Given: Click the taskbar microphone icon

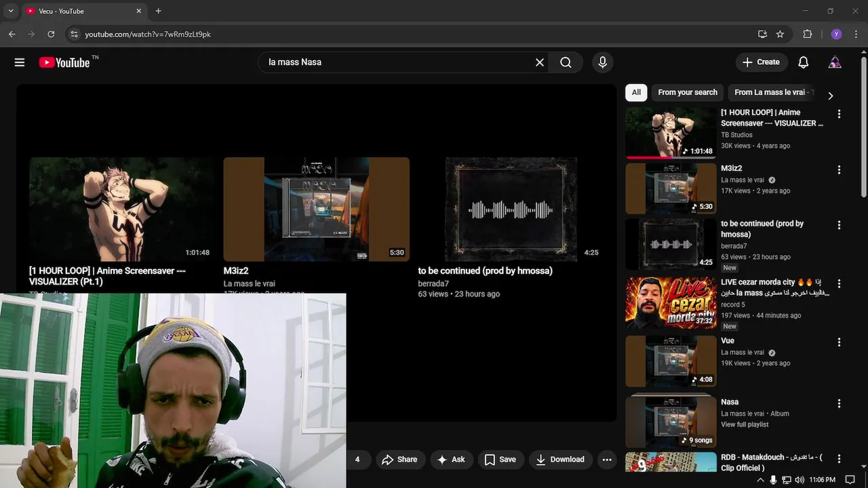Looking at the screenshot, I should pyautogui.click(x=774, y=480).
